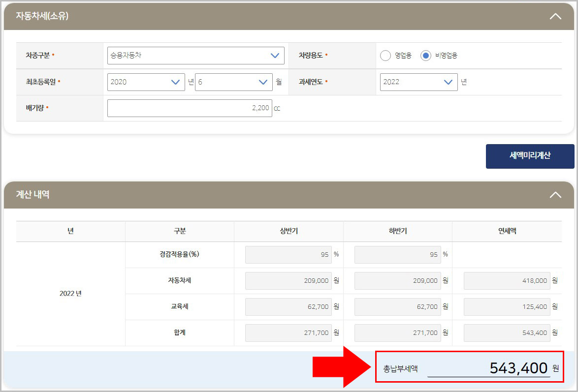Click the 세액미리계산 calculation button
Screen dimensions: 578x392
(x=530, y=156)
